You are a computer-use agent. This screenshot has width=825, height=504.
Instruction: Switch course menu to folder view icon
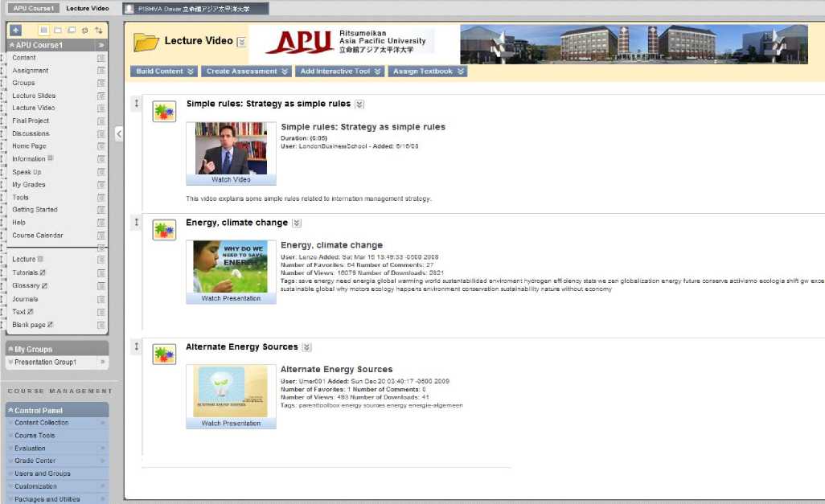(x=58, y=31)
